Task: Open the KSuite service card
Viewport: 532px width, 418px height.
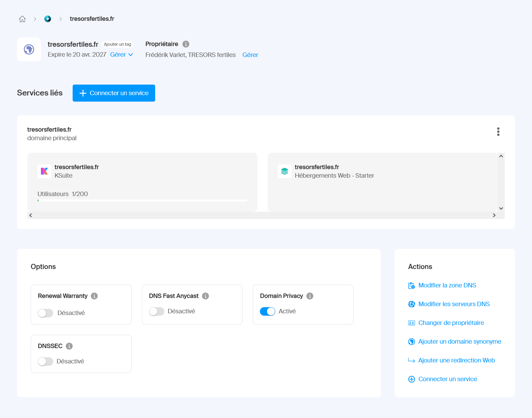Action: pyautogui.click(x=142, y=182)
